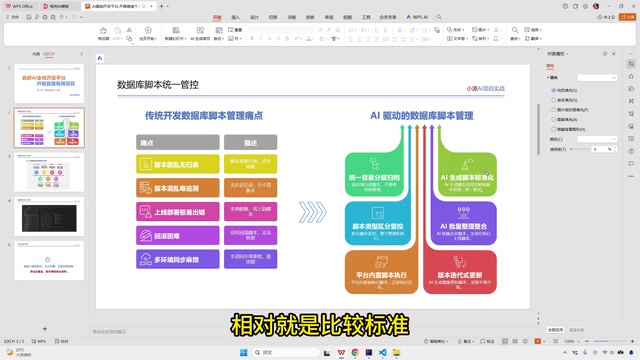Click the orange Share button

pos(627,17)
